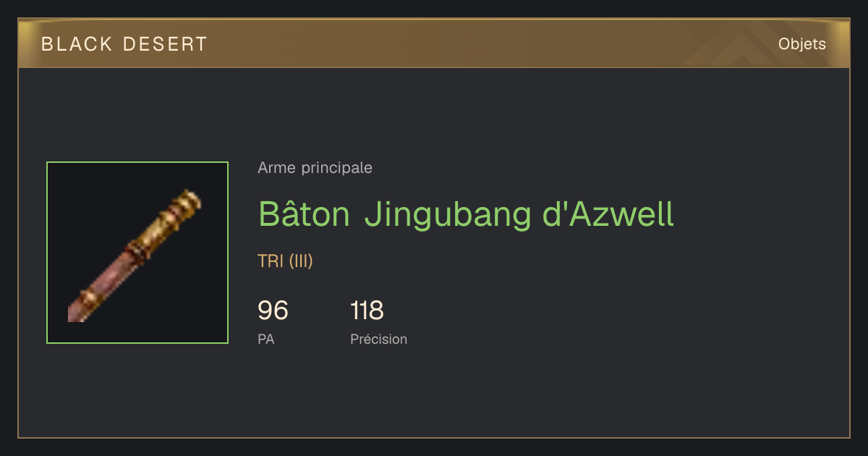Click the Arme principale category label
The image size is (868, 456).
315,168
